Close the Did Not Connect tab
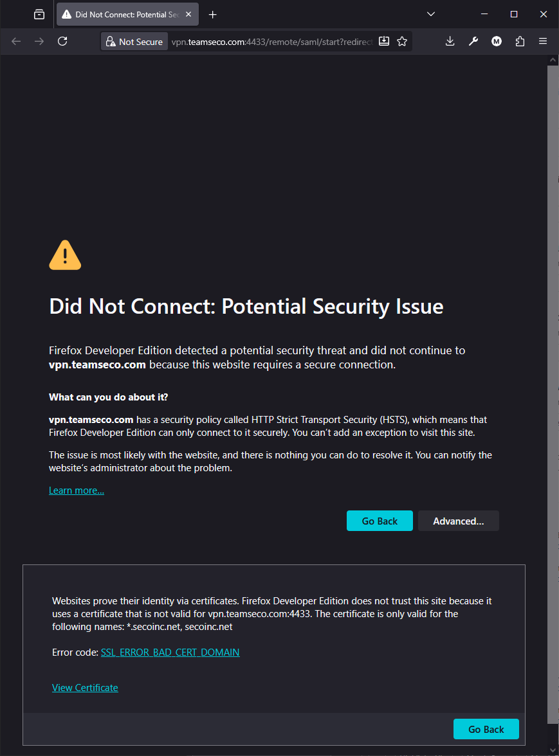559x756 pixels. coord(188,14)
